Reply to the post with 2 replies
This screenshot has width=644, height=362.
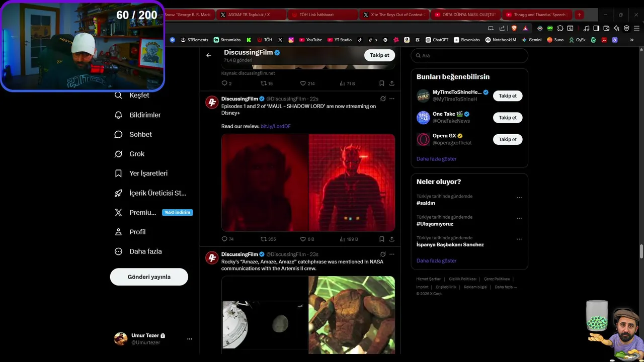(x=226, y=83)
